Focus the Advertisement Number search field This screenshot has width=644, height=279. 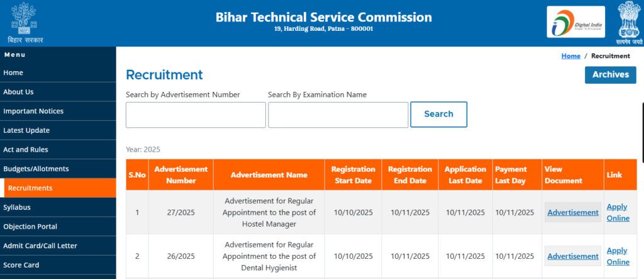[x=196, y=115]
